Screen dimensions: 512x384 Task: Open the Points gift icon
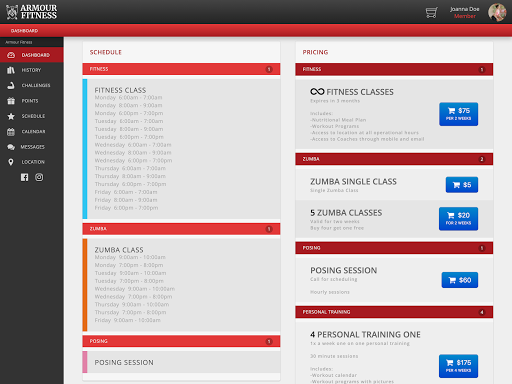(11, 101)
